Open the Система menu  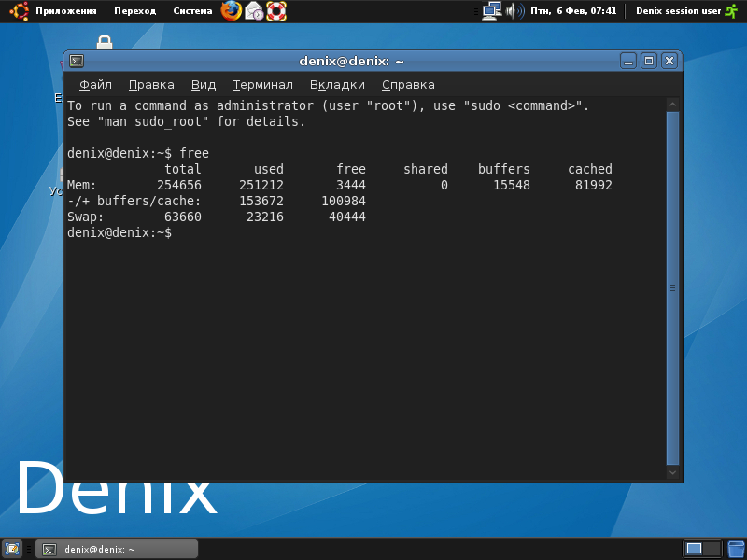(x=192, y=11)
